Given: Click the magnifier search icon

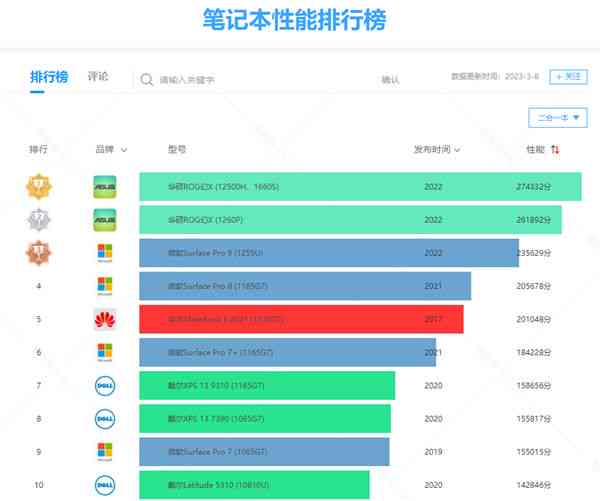Looking at the screenshot, I should point(147,80).
